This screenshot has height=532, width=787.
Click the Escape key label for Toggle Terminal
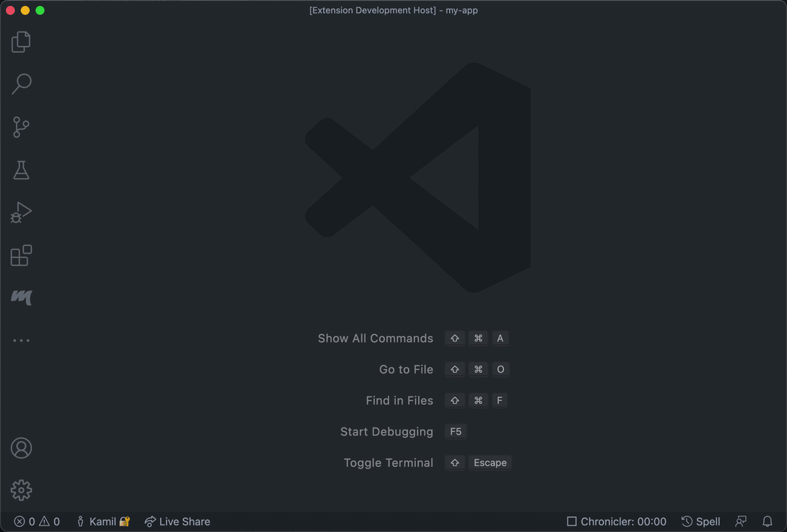490,462
